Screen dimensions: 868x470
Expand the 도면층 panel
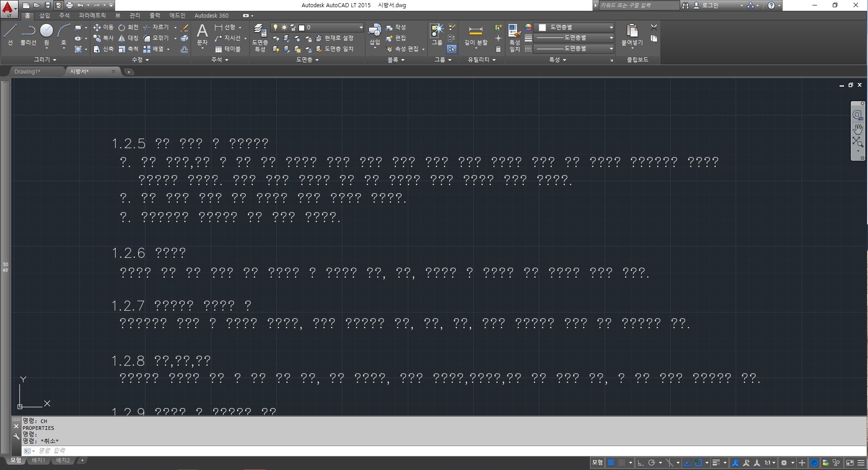click(x=308, y=60)
